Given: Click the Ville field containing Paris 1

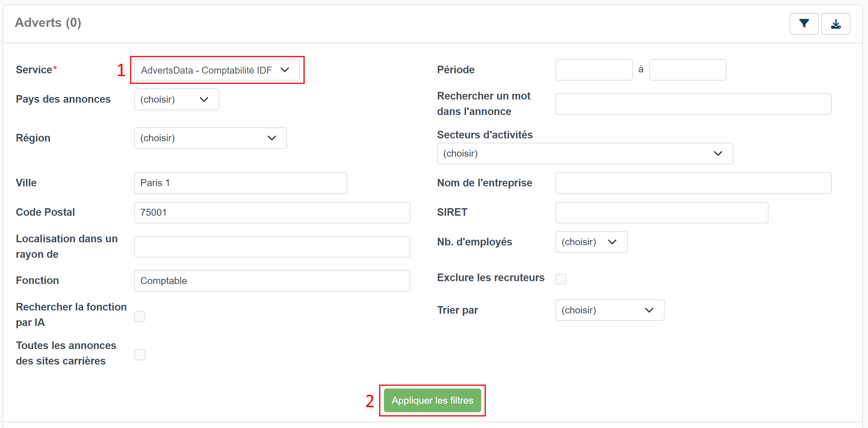Looking at the screenshot, I should [240, 183].
